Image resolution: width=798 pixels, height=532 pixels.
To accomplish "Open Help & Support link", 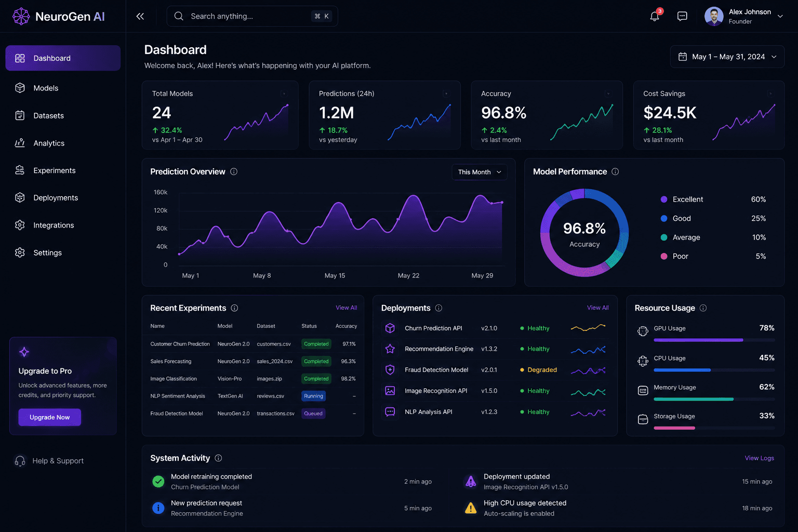I will pyautogui.click(x=58, y=461).
